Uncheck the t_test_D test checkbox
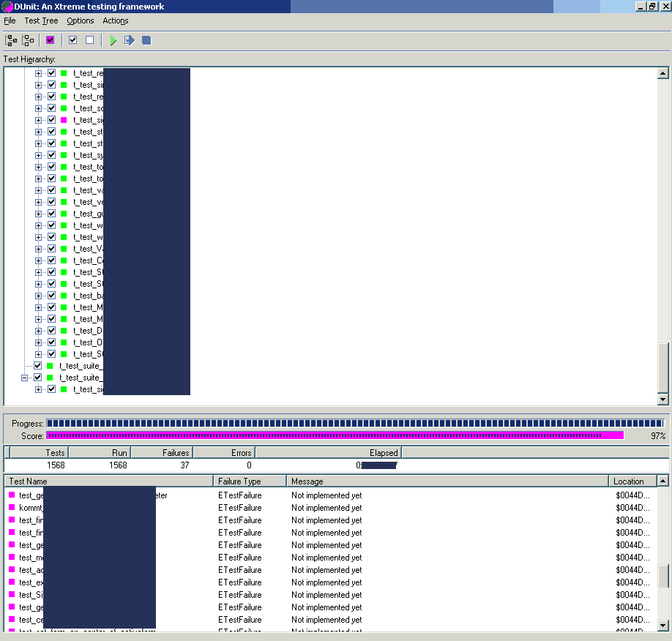Screen dimensions: 672x641 click(51, 330)
